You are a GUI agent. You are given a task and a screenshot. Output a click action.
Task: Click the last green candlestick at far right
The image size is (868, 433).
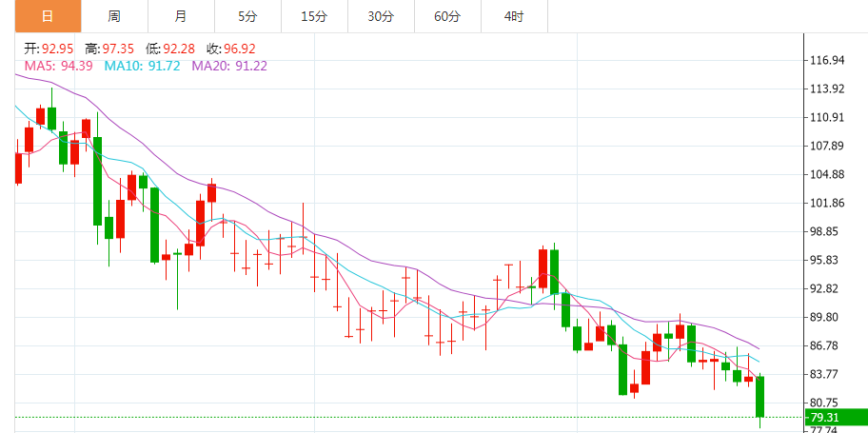pos(760,396)
